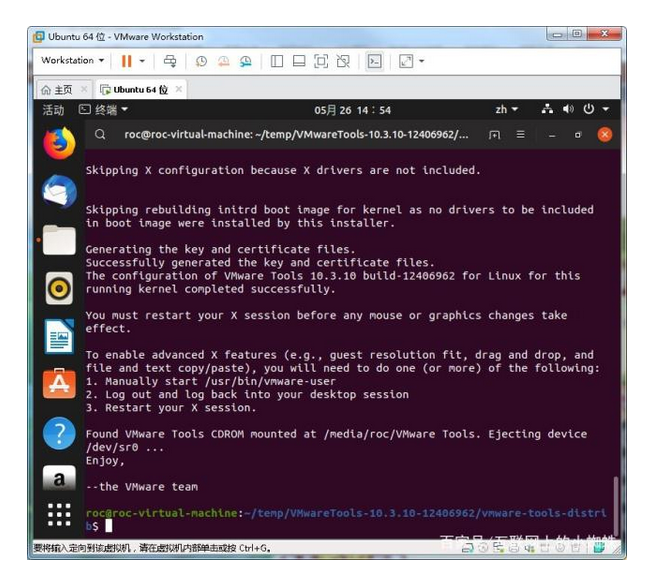Screen dimensions: 662x582
Task: Click the terminal vertical scrollbar
Action: [x=616, y=506]
